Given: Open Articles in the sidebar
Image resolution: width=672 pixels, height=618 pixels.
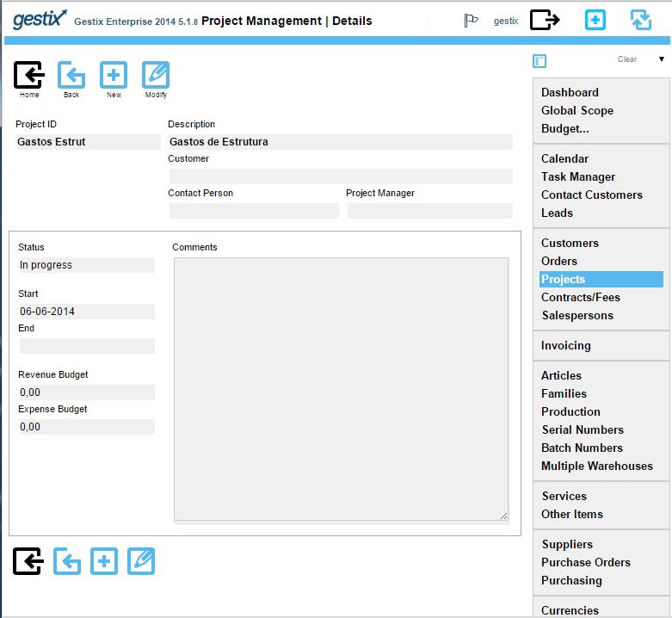Looking at the screenshot, I should click(561, 375).
